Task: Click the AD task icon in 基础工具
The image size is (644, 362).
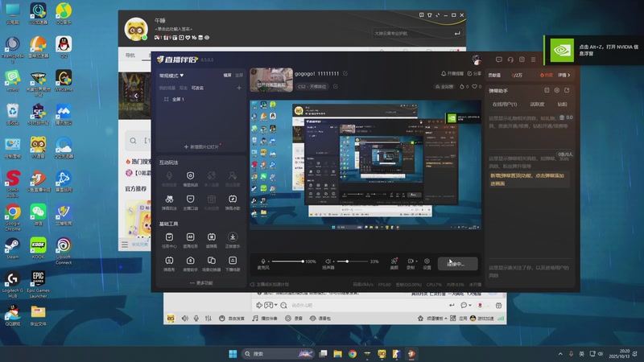Action: (x=190, y=237)
